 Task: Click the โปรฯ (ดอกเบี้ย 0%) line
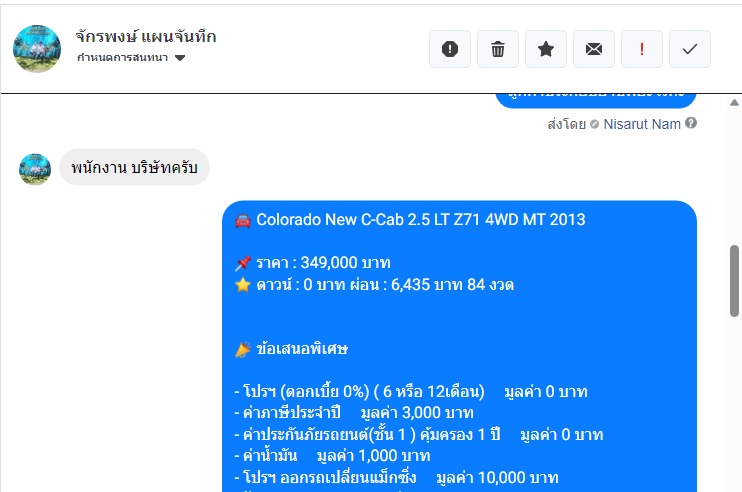(411, 392)
